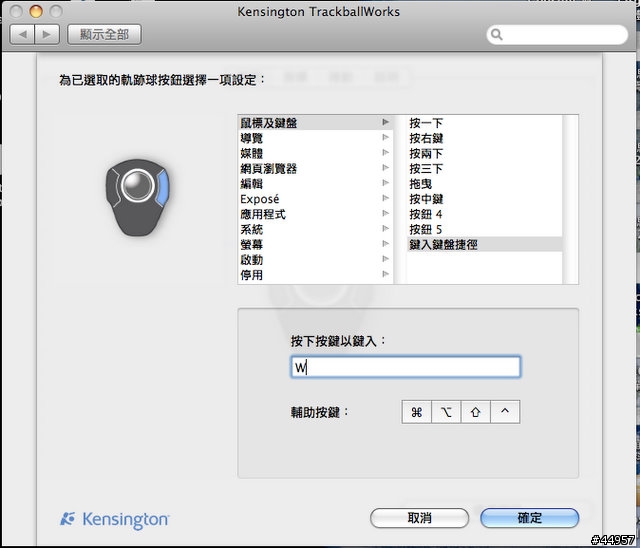Select 媒體 category
Image resolution: width=640 pixels, height=548 pixels.
click(x=315, y=153)
